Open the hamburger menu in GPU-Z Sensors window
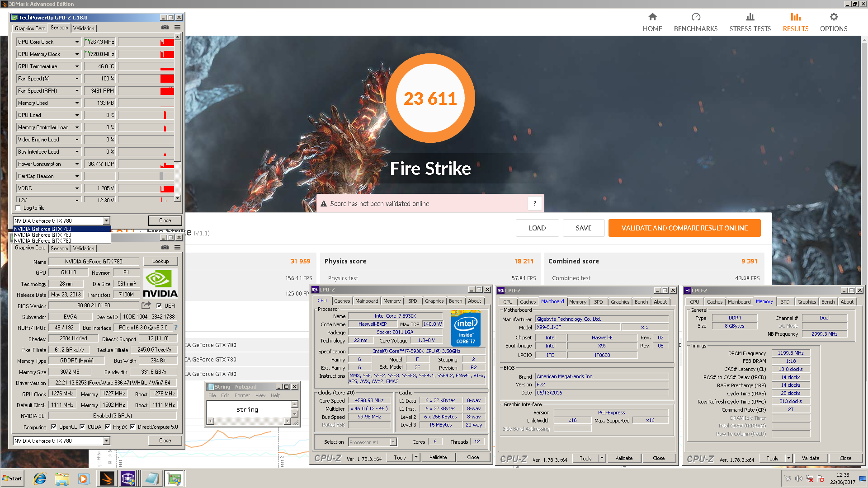 click(x=178, y=28)
